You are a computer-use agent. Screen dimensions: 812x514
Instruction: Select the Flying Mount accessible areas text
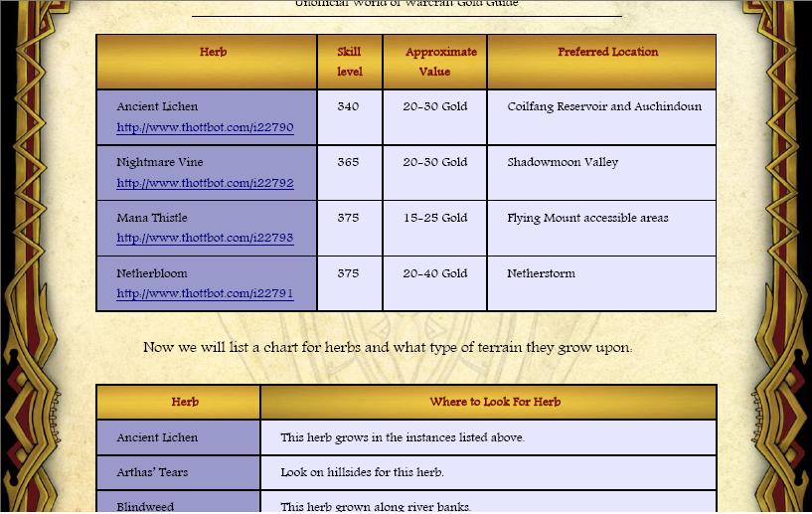(x=587, y=219)
